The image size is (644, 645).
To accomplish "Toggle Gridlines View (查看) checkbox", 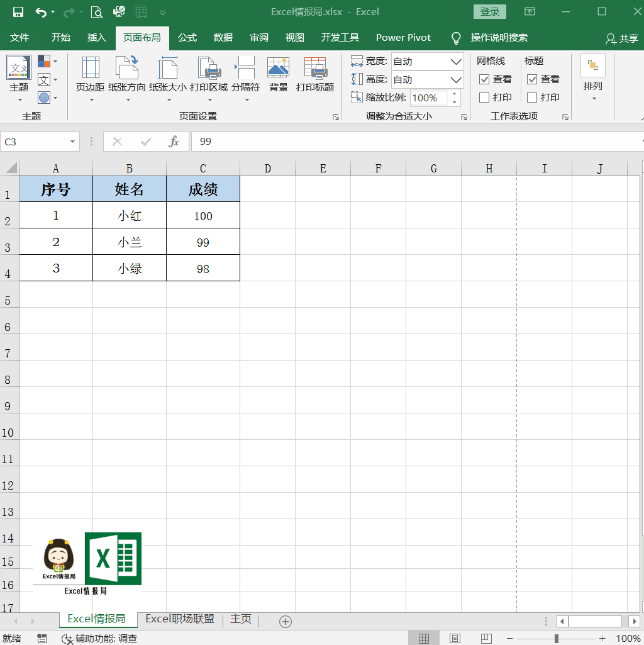I will [484, 79].
